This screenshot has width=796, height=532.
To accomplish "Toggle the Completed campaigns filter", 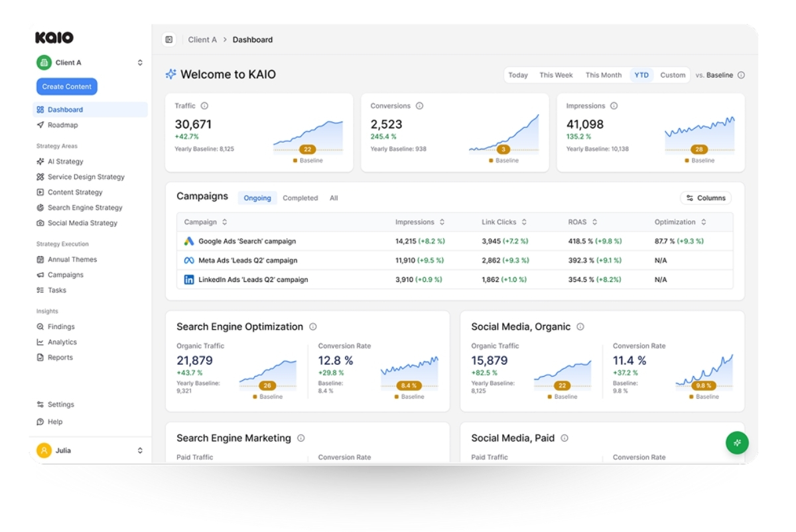I will click(300, 198).
